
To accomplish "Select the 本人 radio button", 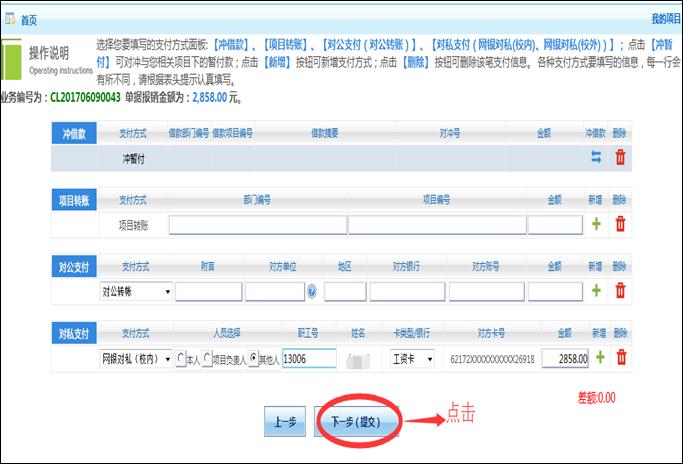I will tap(180, 358).
